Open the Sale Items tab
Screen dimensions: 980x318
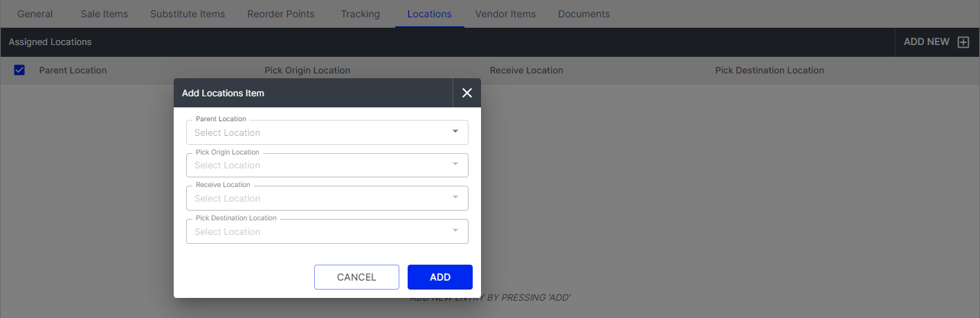coord(104,14)
